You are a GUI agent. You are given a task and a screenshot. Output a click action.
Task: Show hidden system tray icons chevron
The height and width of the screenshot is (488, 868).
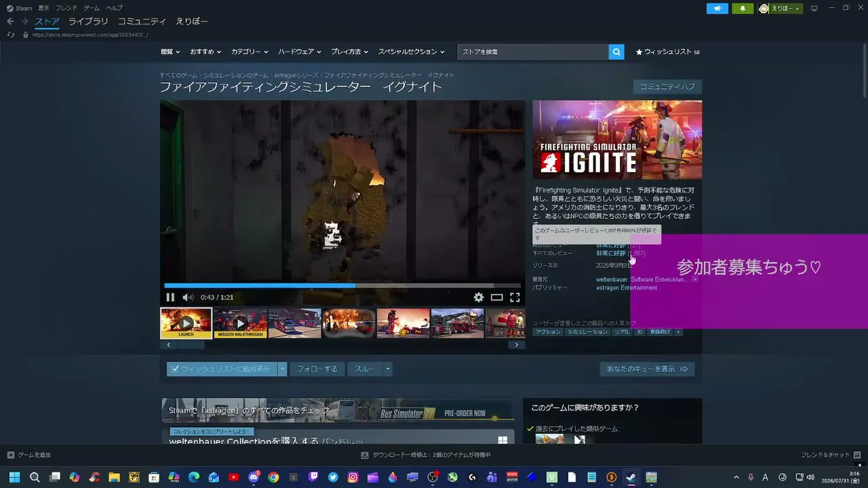(x=736, y=477)
